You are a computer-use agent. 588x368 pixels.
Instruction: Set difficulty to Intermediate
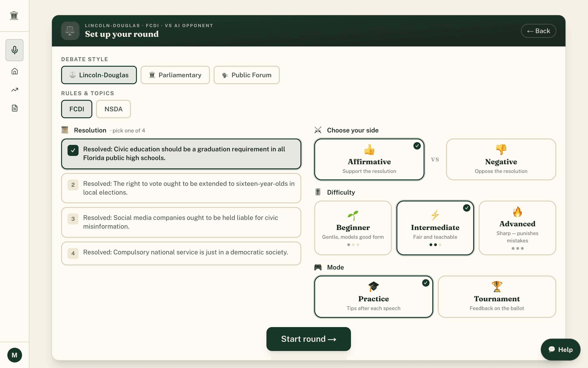(435, 228)
